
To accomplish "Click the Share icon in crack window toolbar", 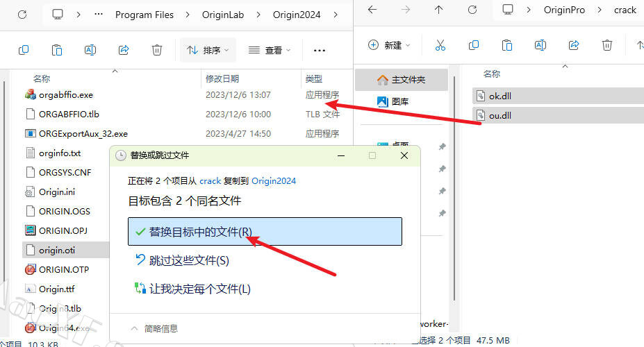I will click(574, 45).
